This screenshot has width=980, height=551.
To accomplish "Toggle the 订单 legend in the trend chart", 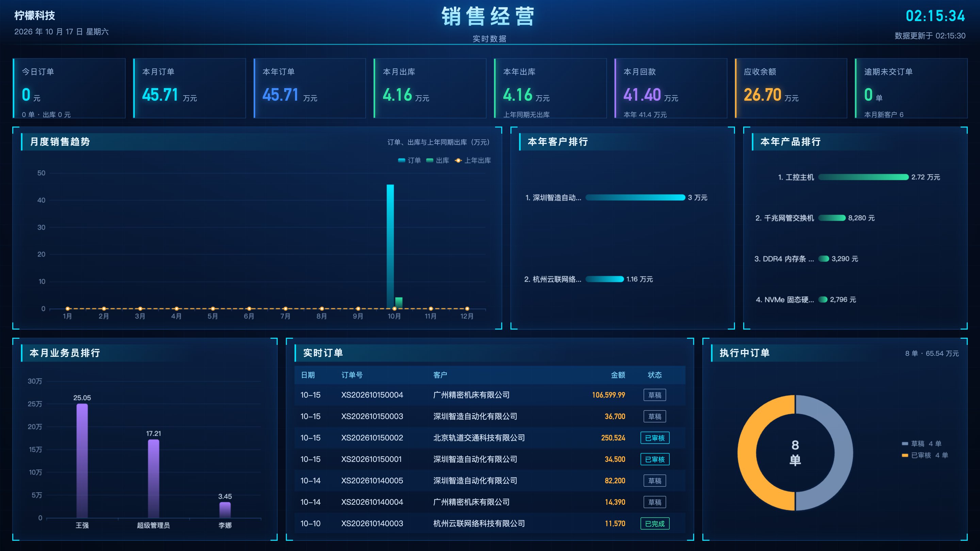I will tap(409, 161).
